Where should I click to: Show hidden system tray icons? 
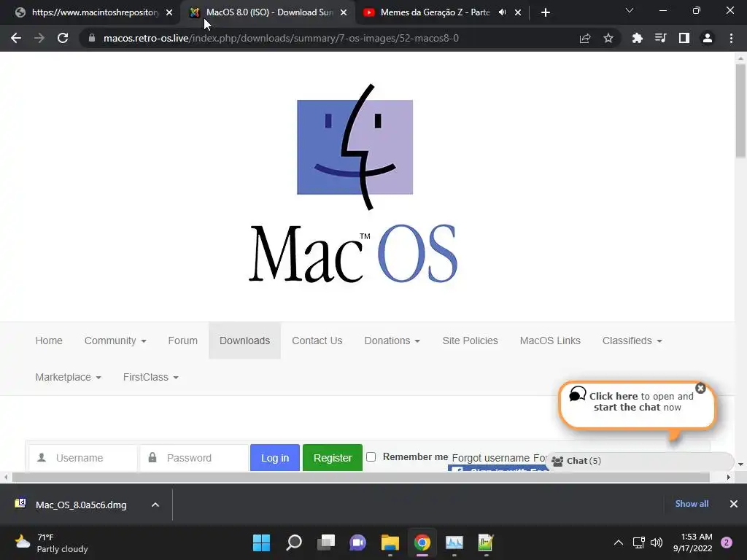tap(619, 542)
